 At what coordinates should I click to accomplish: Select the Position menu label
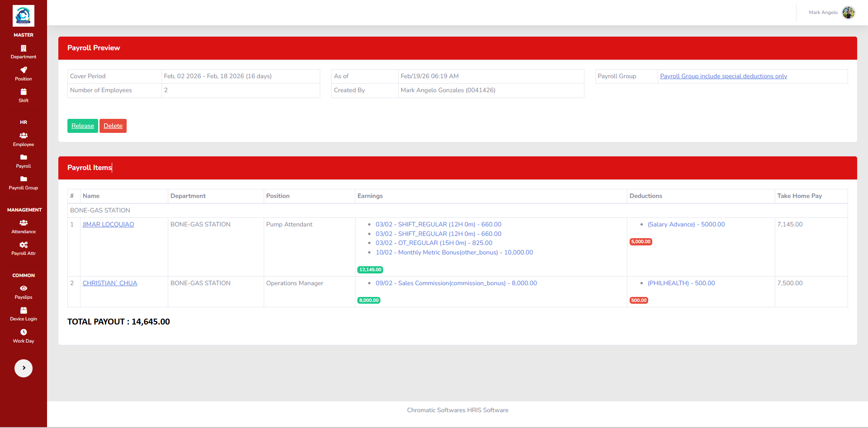coord(24,79)
